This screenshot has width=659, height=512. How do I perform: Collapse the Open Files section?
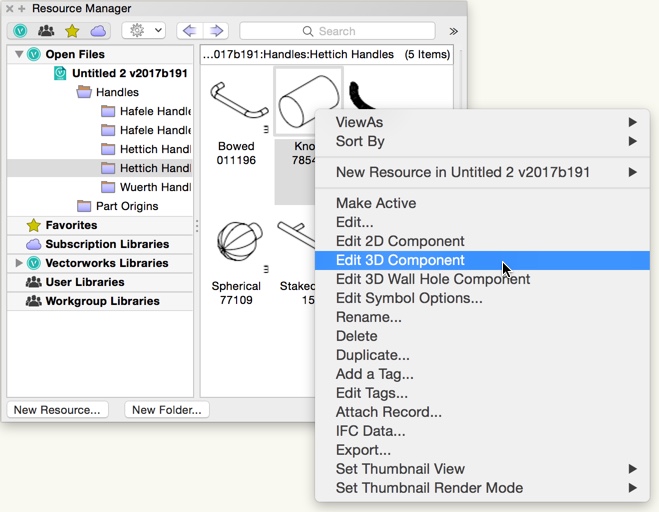coord(19,54)
